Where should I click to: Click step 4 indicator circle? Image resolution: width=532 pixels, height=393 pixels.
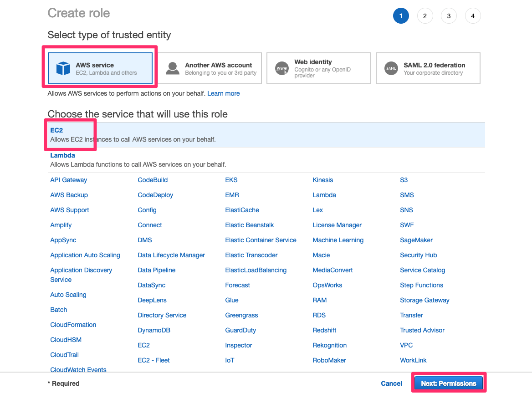click(x=473, y=15)
